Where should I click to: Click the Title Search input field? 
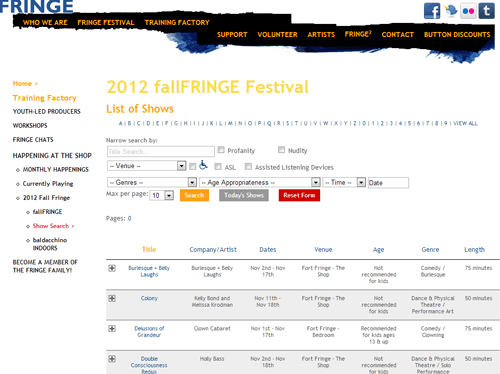tap(161, 151)
